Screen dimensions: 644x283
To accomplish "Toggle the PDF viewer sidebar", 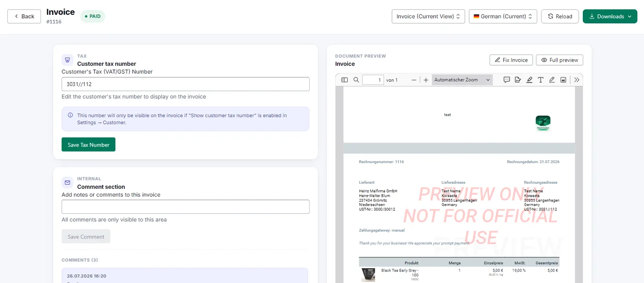I will (345, 80).
